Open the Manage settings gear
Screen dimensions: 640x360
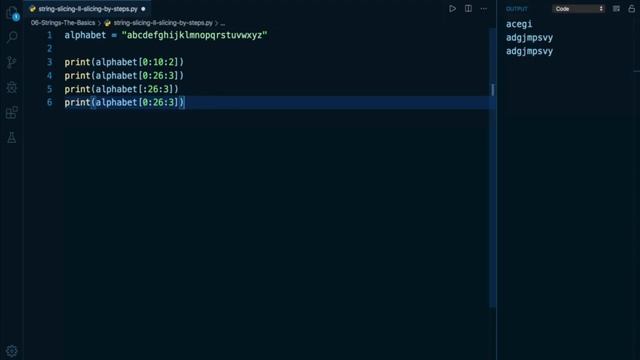12,351
